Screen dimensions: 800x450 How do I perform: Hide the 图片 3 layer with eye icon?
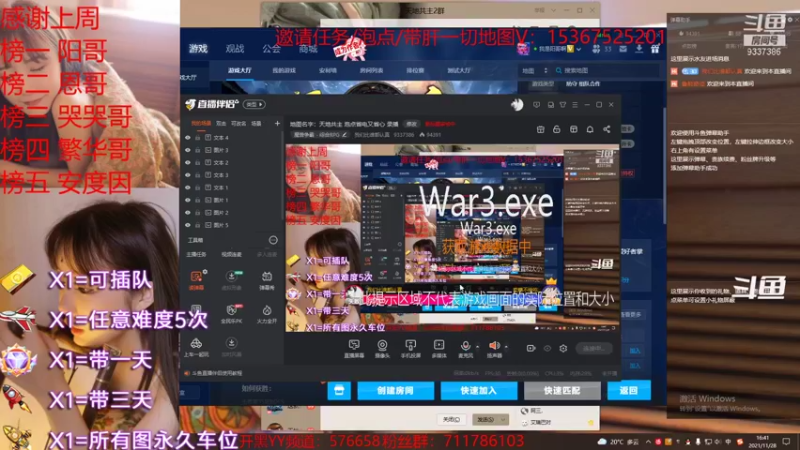(x=188, y=150)
